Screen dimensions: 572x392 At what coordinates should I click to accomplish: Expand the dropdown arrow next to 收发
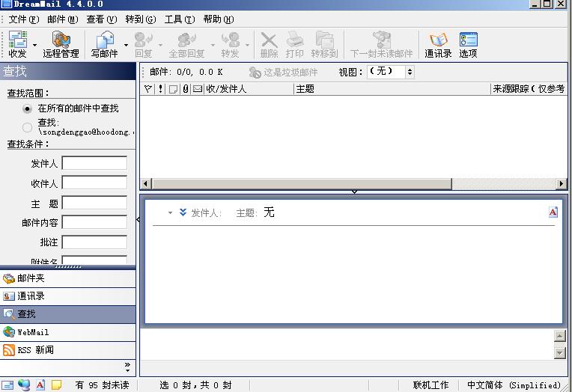35,45
